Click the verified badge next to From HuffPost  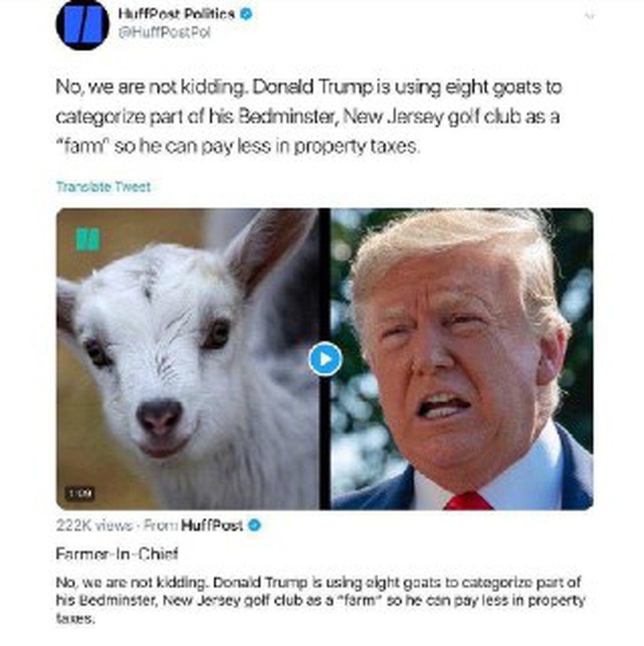(254, 525)
